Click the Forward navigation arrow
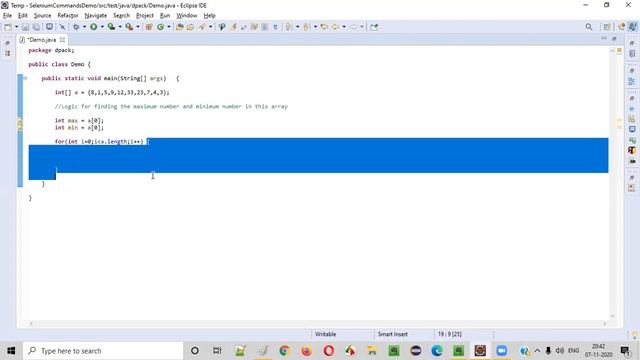Image resolution: width=640 pixels, height=360 pixels. click(353, 27)
